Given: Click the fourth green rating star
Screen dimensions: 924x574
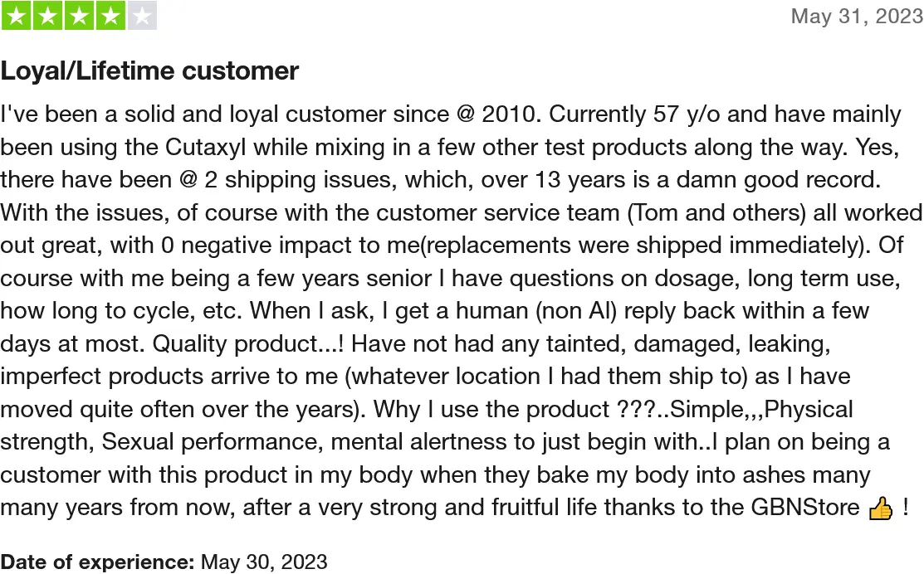Looking at the screenshot, I should tap(110, 16).
